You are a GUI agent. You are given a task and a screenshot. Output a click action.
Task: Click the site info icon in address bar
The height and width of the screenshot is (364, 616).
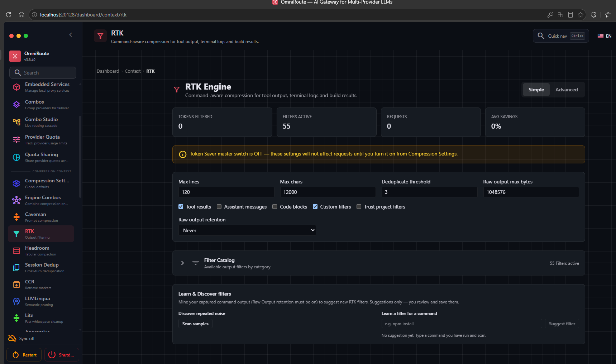coord(34,15)
